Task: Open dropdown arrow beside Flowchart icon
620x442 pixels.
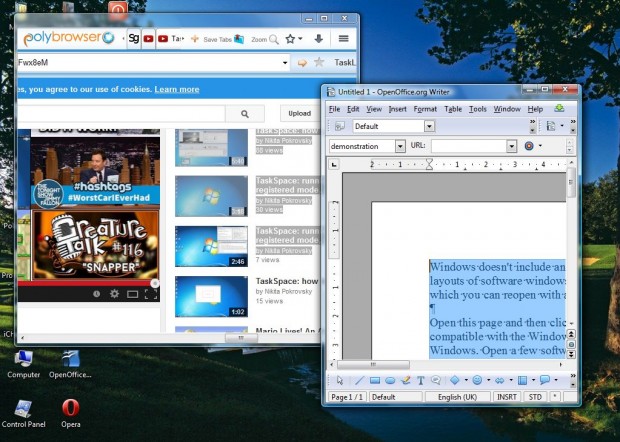Action: coord(533,380)
